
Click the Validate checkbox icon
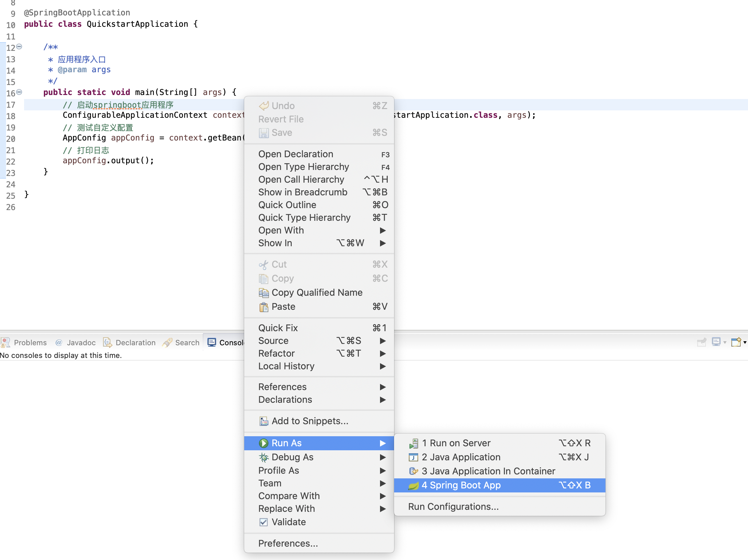coord(263,523)
